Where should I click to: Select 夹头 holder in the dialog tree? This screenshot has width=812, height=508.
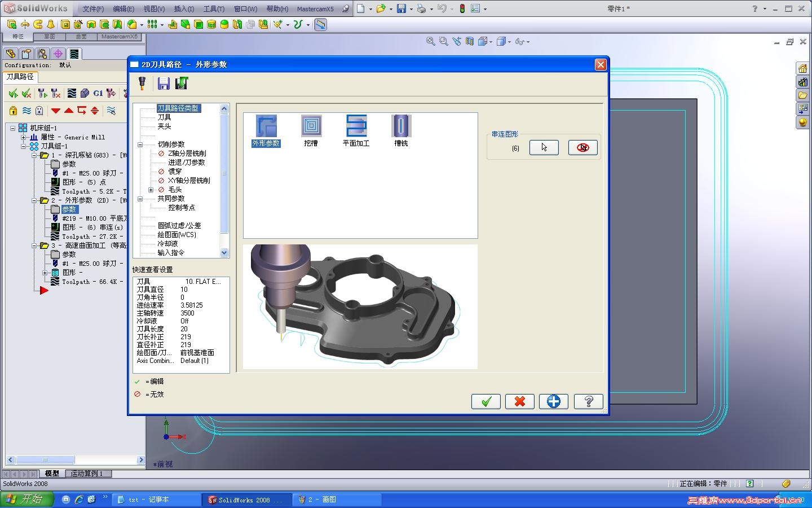pyautogui.click(x=164, y=126)
